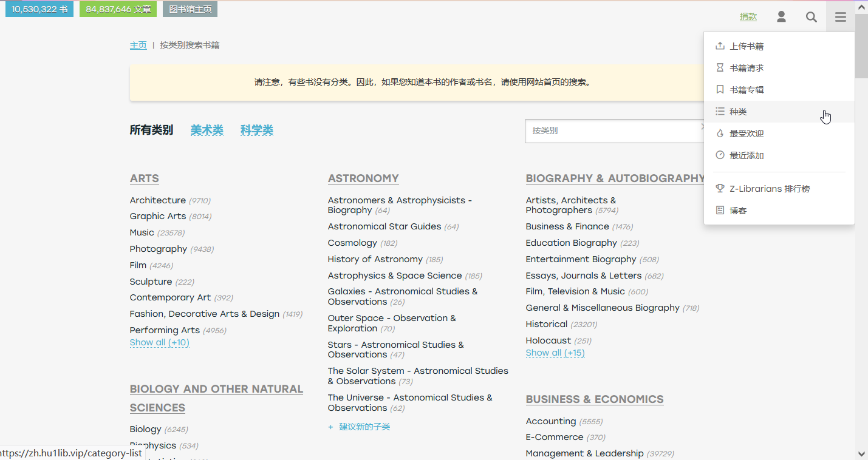Switch to the 美术类 category tab
The image size is (868, 460).
pos(207,130)
